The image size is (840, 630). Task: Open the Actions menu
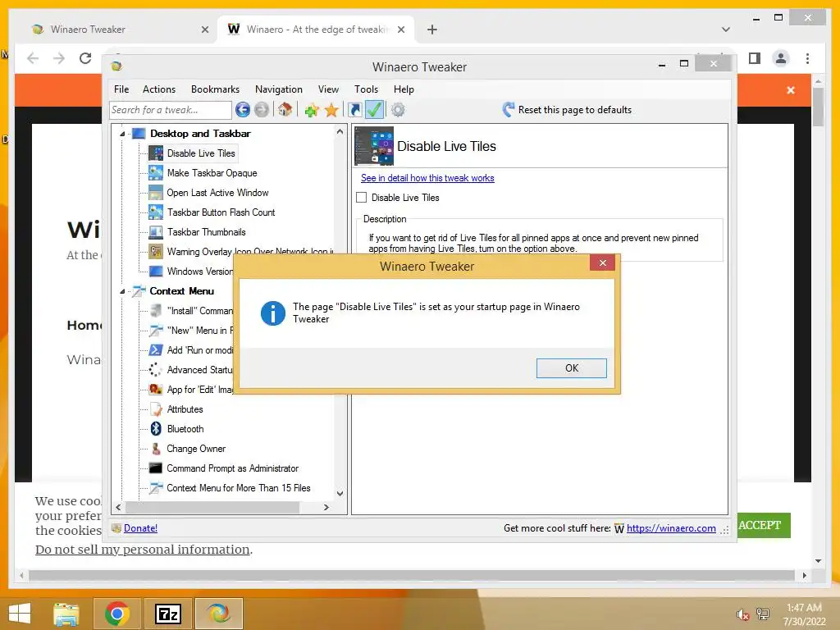159,89
